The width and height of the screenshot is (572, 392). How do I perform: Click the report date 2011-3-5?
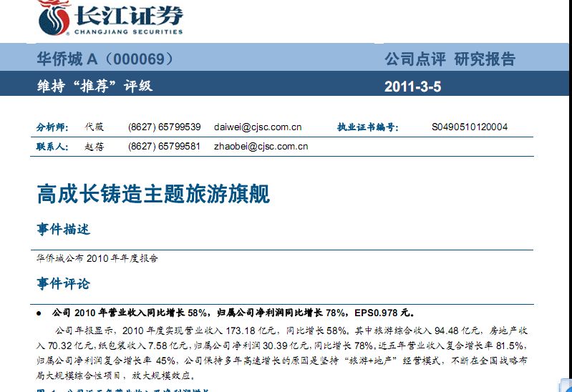pos(412,87)
